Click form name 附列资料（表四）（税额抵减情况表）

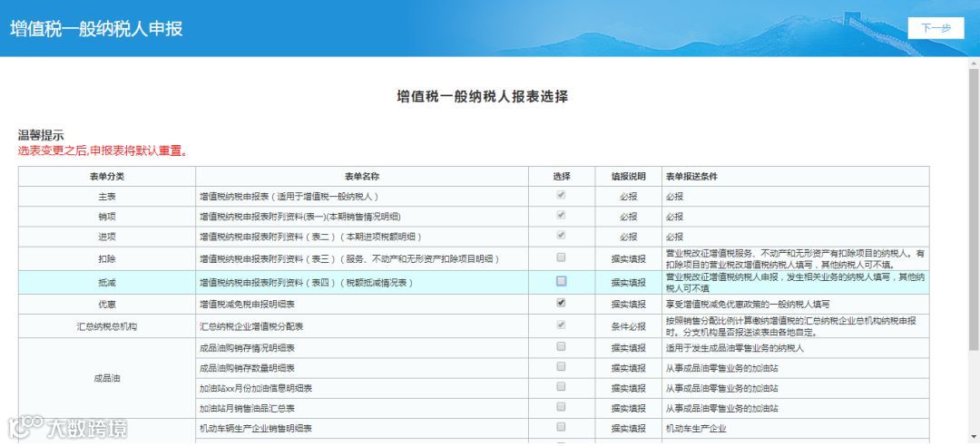click(x=307, y=283)
